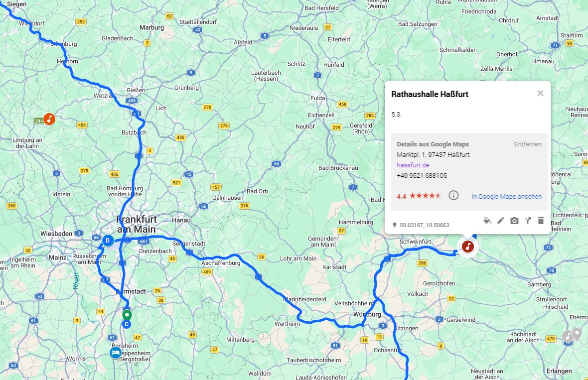The height and width of the screenshot is (380, 588).
Task: Select the orange music marker near Limburg
Action: pos(49,119)
